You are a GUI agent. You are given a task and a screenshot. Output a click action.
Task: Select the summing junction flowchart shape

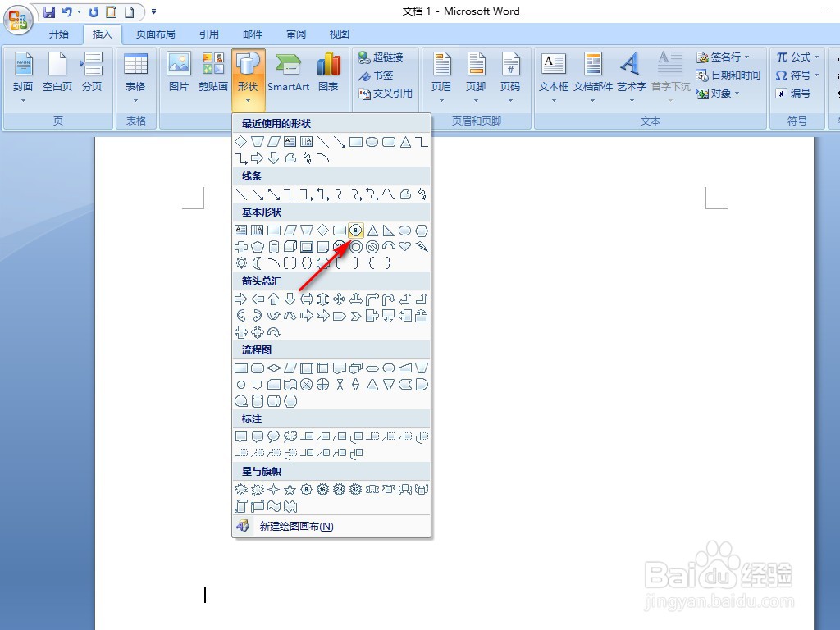tap(307, 384)
